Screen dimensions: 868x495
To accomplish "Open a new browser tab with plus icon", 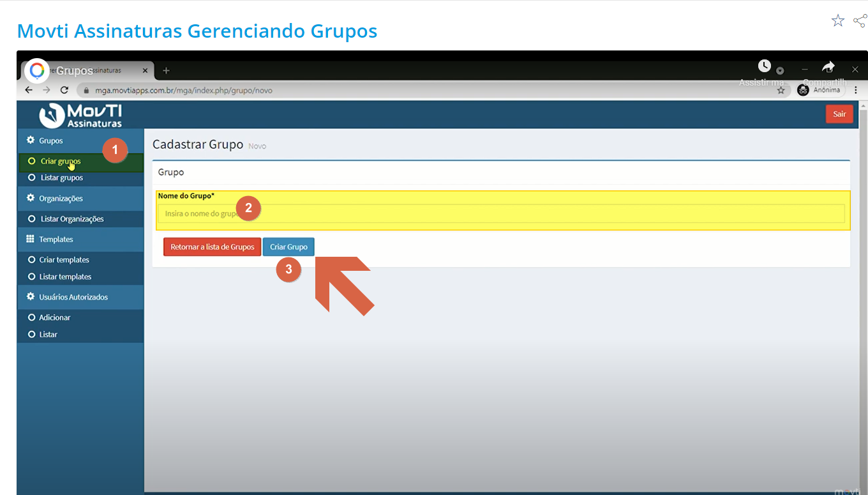I will pyautogui.click(x=166, y=70).
